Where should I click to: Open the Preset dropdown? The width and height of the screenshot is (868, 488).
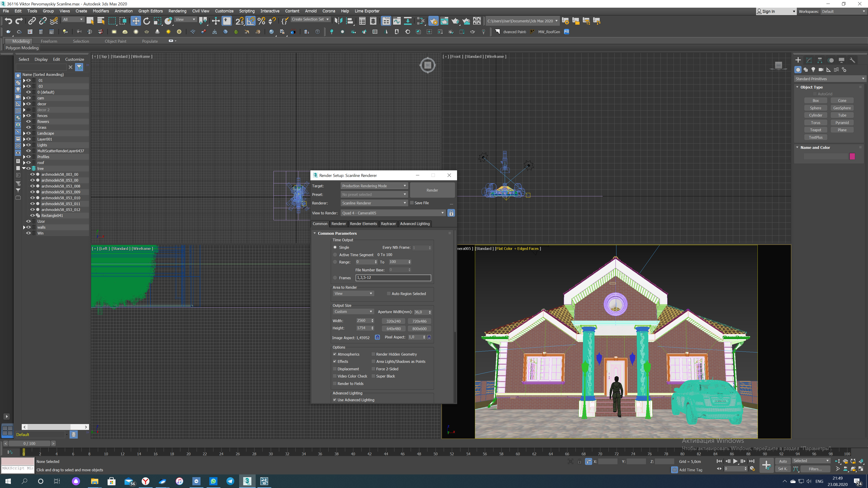(374, 194)
